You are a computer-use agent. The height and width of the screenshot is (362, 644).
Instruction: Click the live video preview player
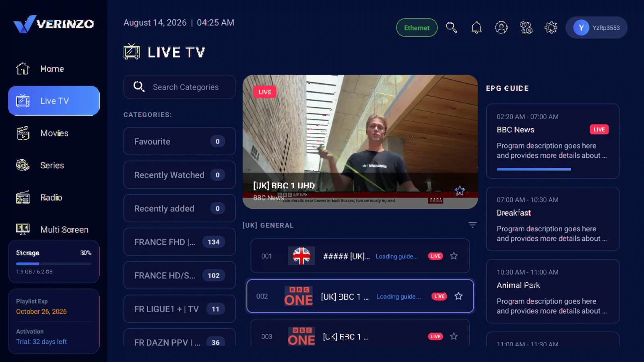[360, 142]
